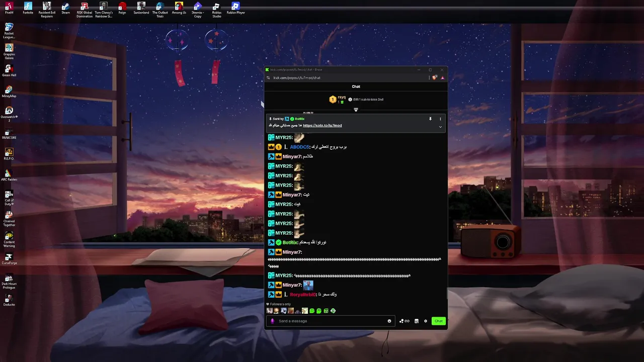Open The Outlast Trials shortcut
The height and width of the screenshot is (362, 644).
pyautogui.click(x=160, y=10)
